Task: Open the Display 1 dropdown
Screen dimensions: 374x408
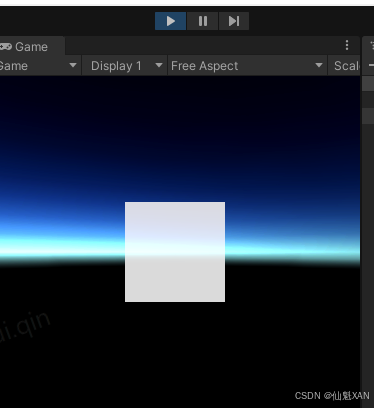Action: pos(124,66)
